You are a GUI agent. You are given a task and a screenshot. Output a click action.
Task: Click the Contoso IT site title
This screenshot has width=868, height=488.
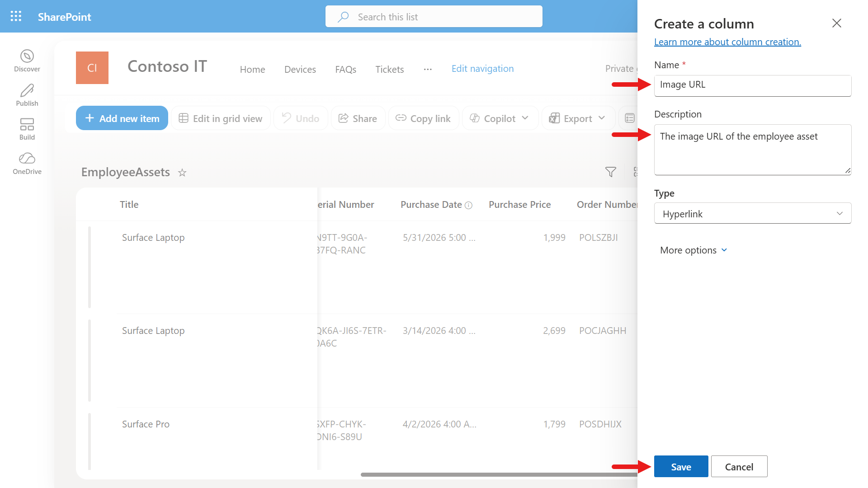[167, 66]
